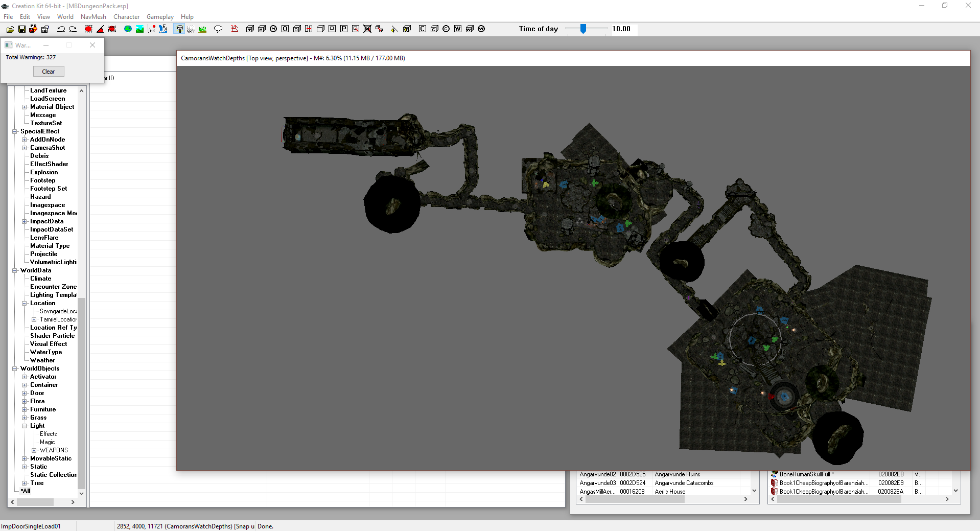Click the Fx waterfall toolbar icon

[163, 29]
